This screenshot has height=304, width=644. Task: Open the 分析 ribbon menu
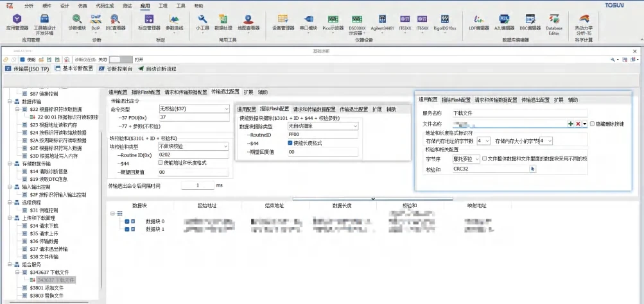[29, 6]
